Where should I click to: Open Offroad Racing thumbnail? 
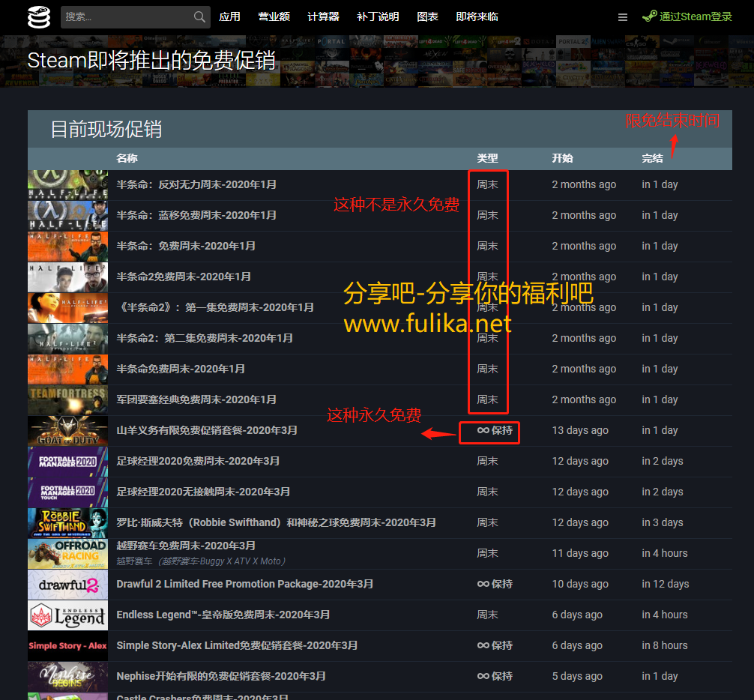point(67,554)
